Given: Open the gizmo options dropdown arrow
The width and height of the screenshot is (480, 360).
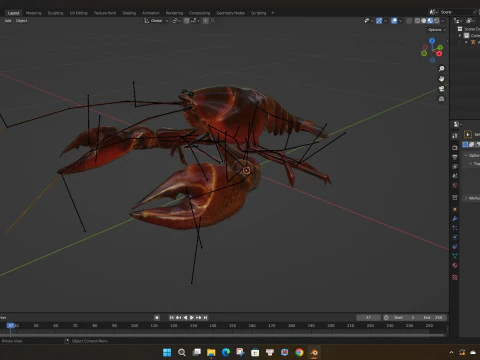Looking at the screenshot, I should tap(386, 21).
